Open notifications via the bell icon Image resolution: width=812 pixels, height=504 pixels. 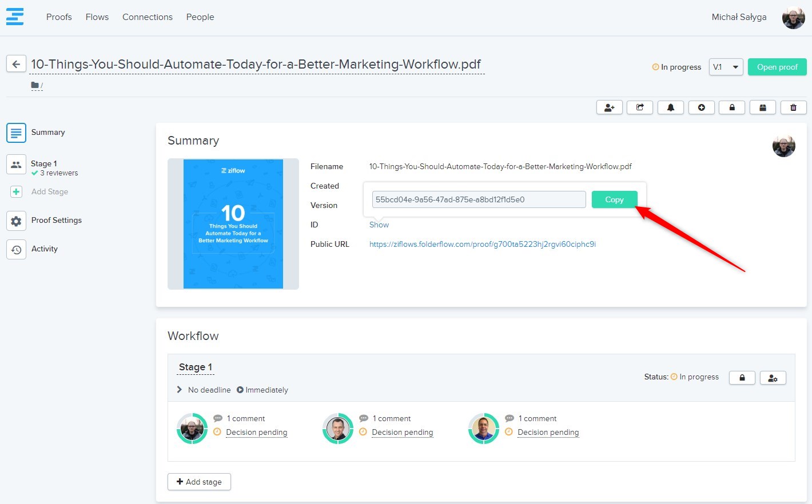(x=671, y=107)
